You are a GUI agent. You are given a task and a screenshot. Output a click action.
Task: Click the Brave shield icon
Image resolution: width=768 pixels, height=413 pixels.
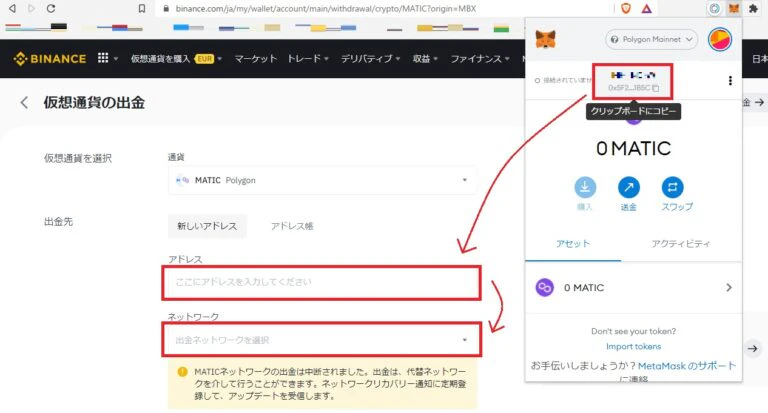coord(626,8)
